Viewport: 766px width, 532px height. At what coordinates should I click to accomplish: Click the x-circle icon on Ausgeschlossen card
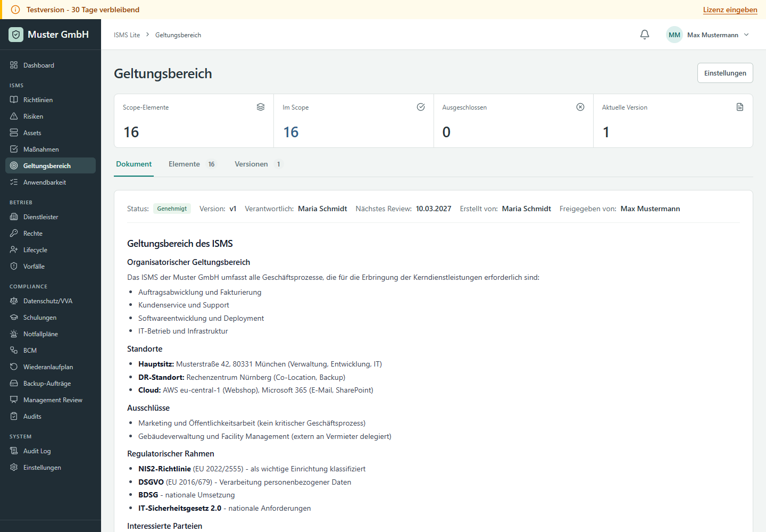[580, 107]
